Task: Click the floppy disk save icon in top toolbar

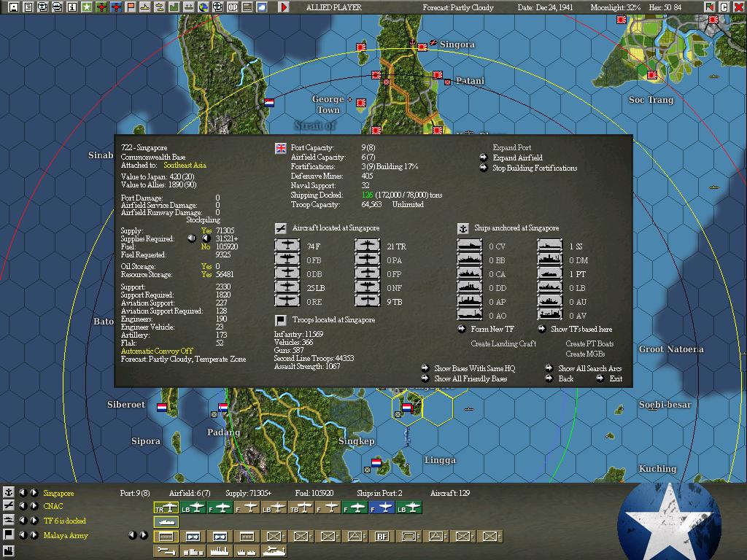Action: coord(13,7)
